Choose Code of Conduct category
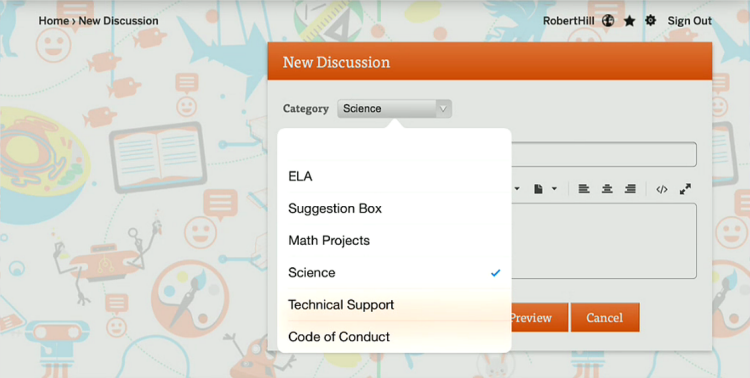Image resolution: width=750 pixels, height=378 pixels. [394, 336]
